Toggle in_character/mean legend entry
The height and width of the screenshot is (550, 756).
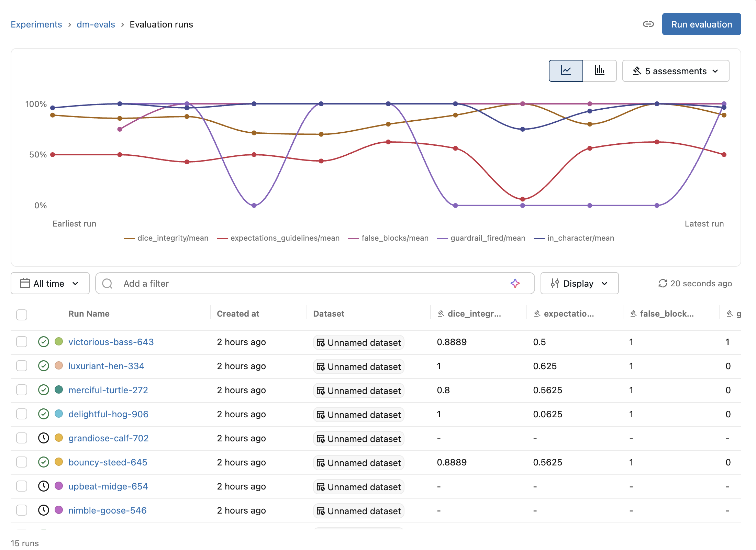574,238
